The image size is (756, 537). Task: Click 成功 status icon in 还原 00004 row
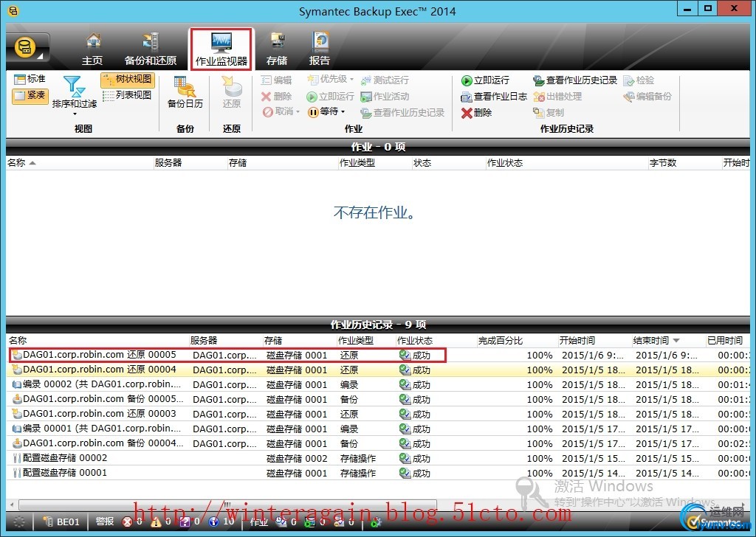pos(405,370)
